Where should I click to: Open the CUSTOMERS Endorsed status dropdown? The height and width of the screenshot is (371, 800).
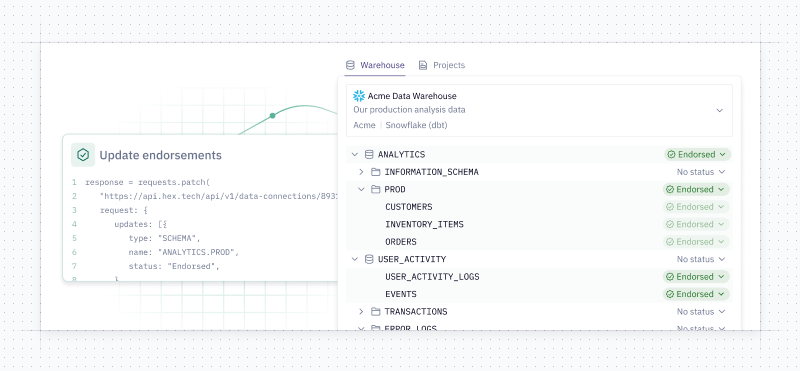(x=696, y=207)
